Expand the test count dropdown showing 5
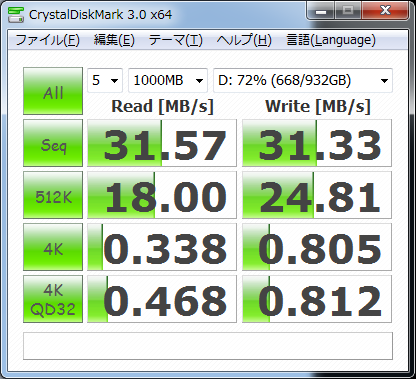This screenshot has height=379, width=416. click(x=105, y=80)
